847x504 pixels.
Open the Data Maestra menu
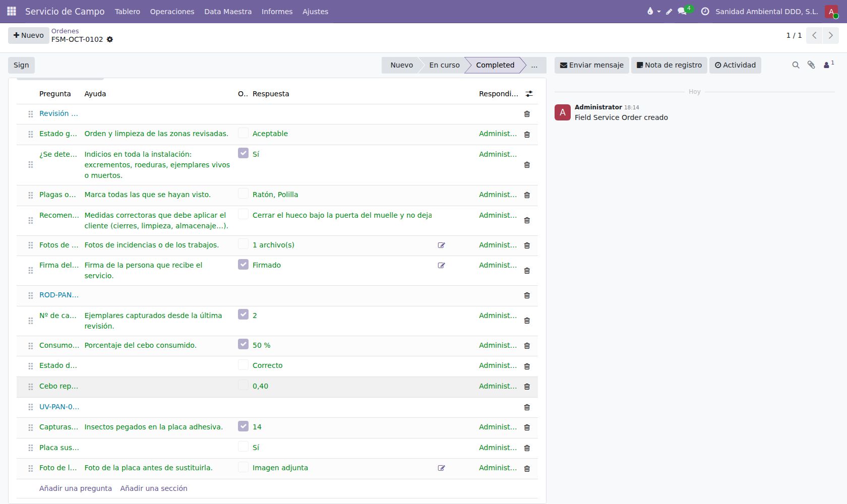[x=228, y=12]
